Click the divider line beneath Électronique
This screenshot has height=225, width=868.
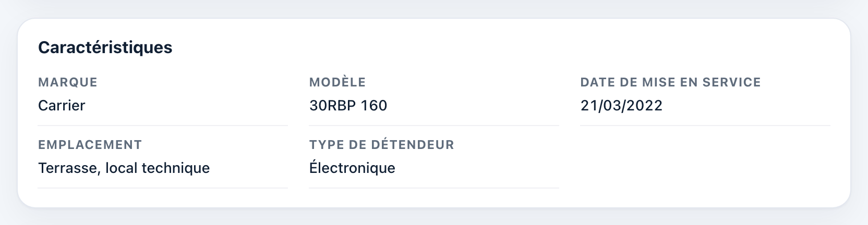pos(434,188)
